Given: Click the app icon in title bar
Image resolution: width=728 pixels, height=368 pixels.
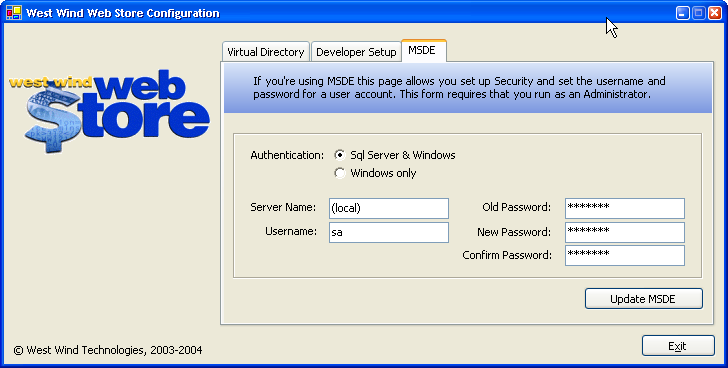Looking at the screenshot, I should pyautogui.click(x=14, y=13).
